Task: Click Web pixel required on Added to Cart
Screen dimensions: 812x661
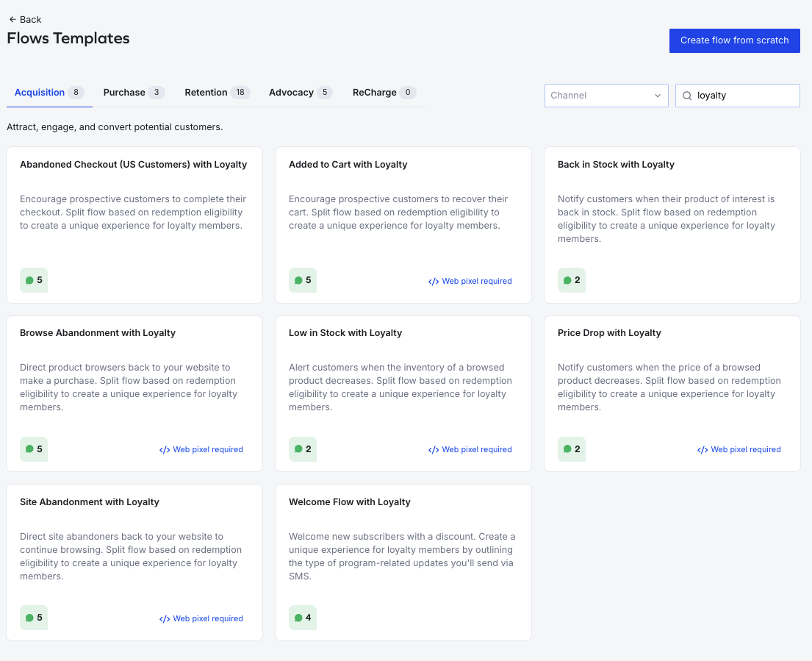Action: click(x=470, y=282)
